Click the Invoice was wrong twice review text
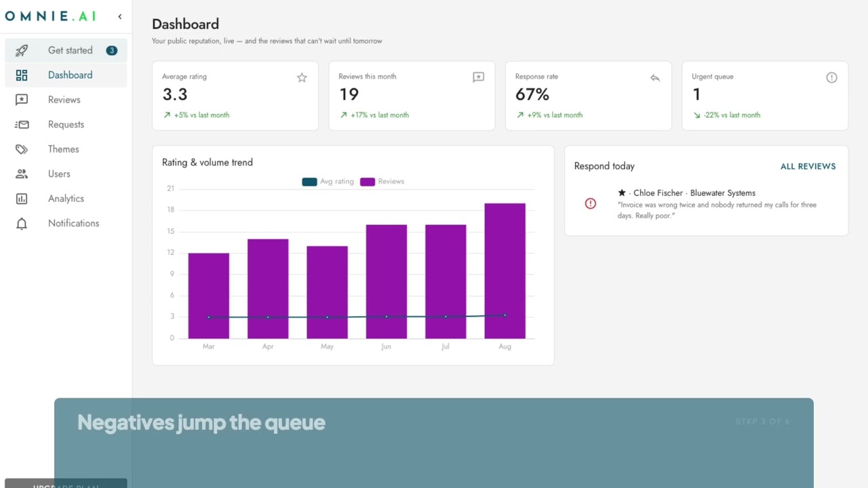 click(717, 210)
